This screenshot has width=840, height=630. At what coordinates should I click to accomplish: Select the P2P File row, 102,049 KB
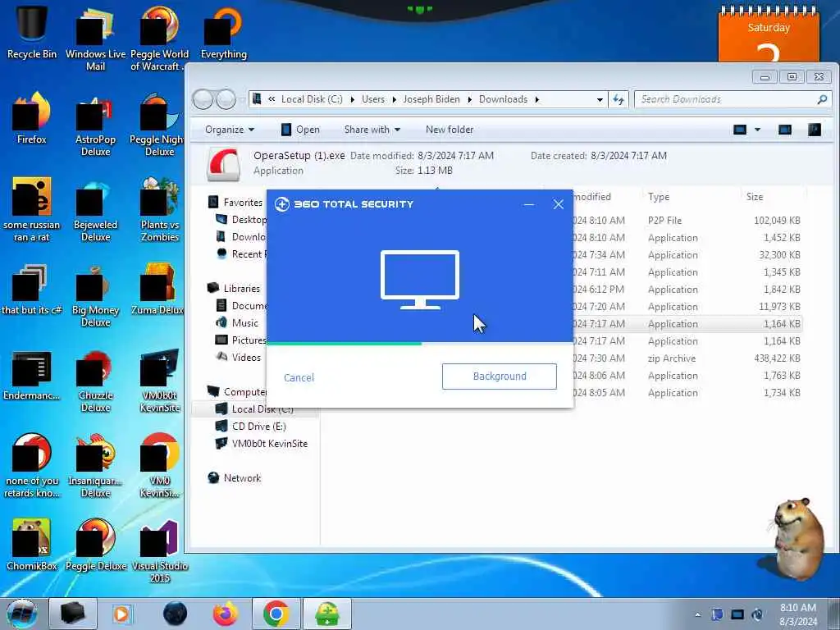(688, 220)
